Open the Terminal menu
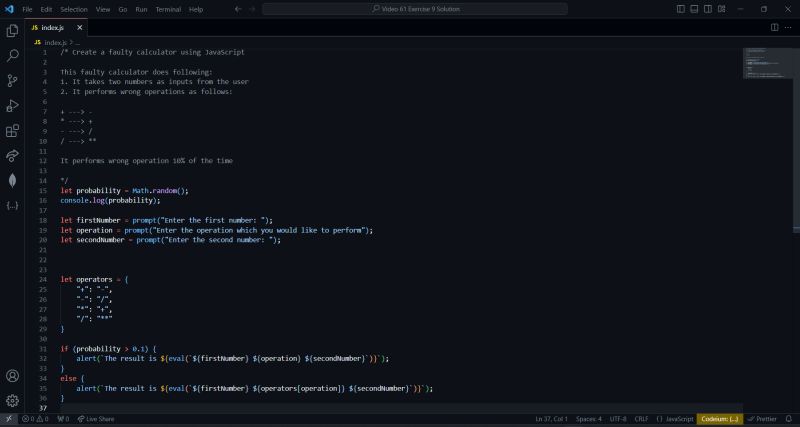 click(x=168, y=9)
